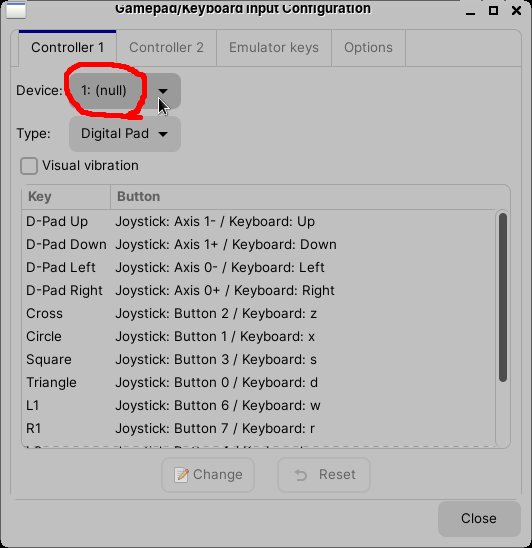Select the D-Pad Down row
The height and width of the screenshot is (548, 532).
(x=259, y=245)
